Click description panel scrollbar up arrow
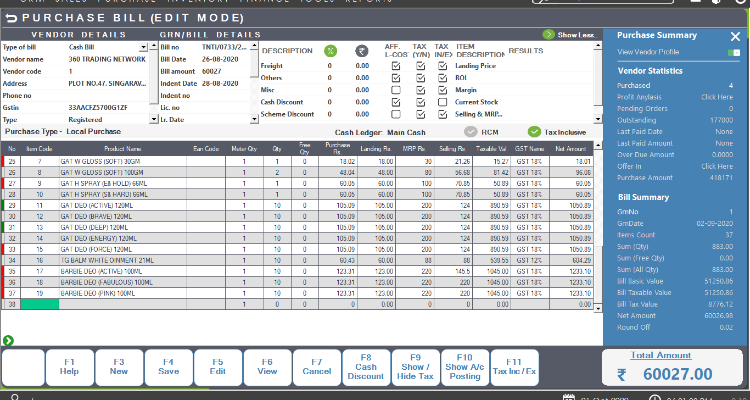The width and height of the screenshot is (750, 400). [598, 46]
